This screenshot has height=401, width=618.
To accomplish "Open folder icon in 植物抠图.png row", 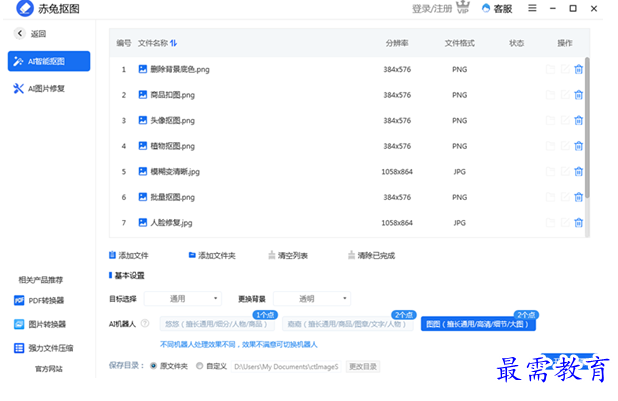I will point(550,146).
